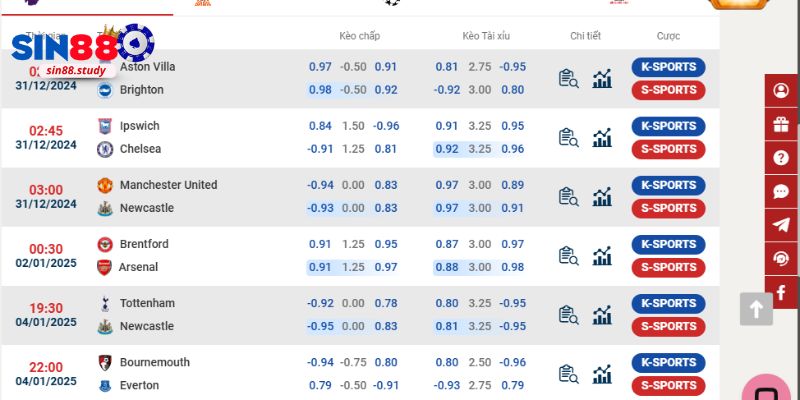This screenshot has height=400, width=800.
Task: Select the Chelsea team name
Action: coord(140,149)
